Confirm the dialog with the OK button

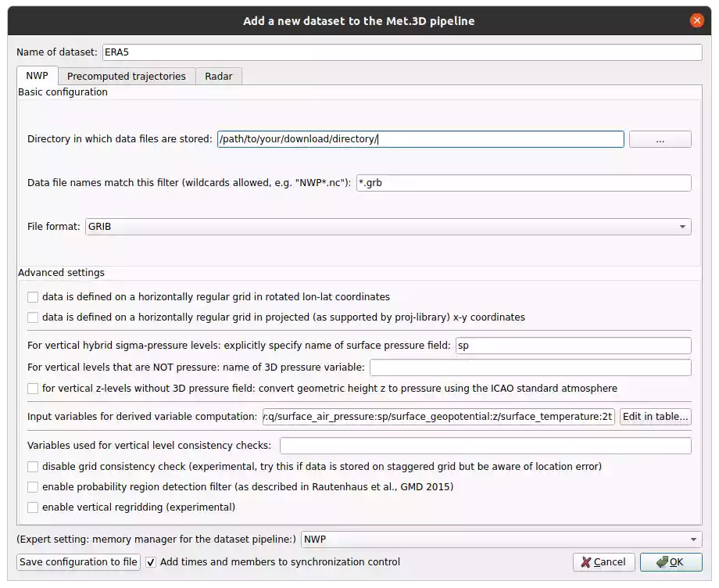(671, 562)
